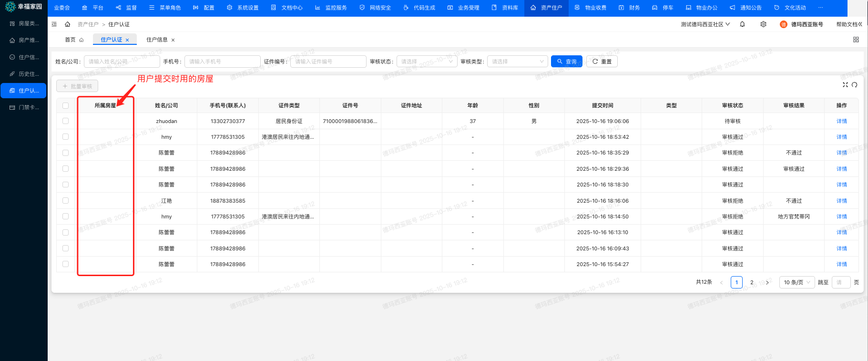Expand the 审核类型 dropdown
The height and width of the screenshot is (361, 868).
click(517, 62)
